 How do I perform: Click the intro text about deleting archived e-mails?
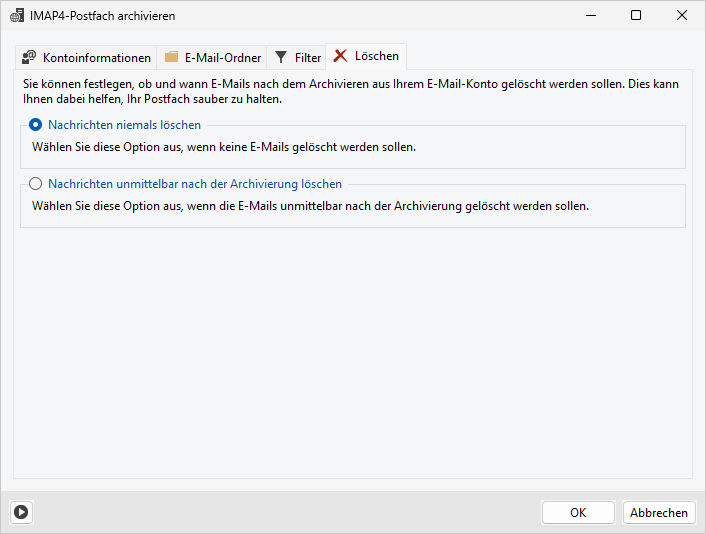point(350,92)
